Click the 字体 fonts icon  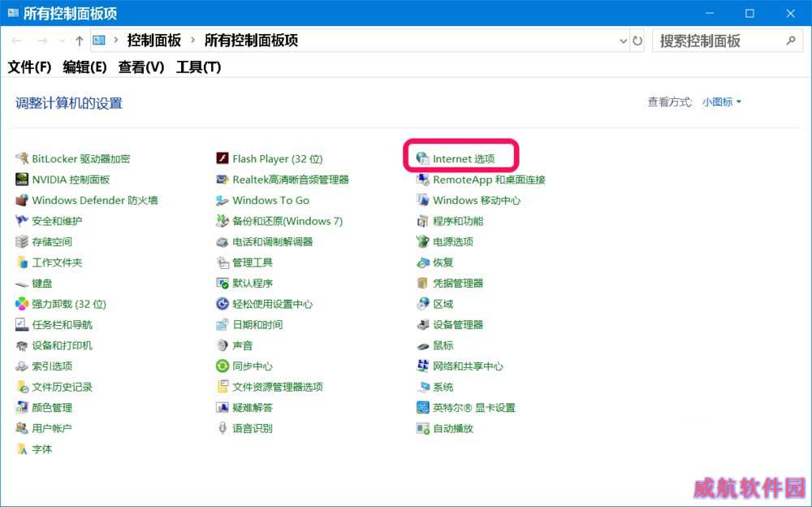[22, 449]
